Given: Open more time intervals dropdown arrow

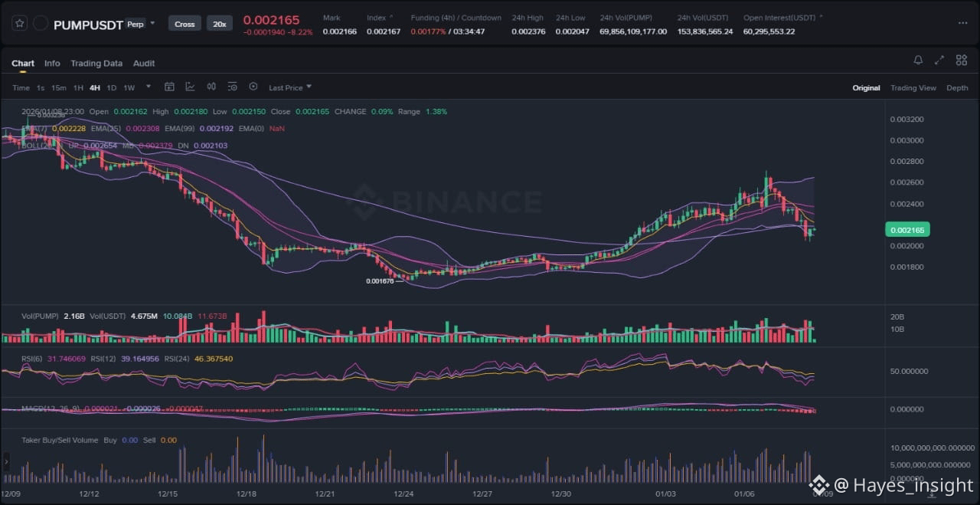Looking at the screenshot, I should 149,87.
